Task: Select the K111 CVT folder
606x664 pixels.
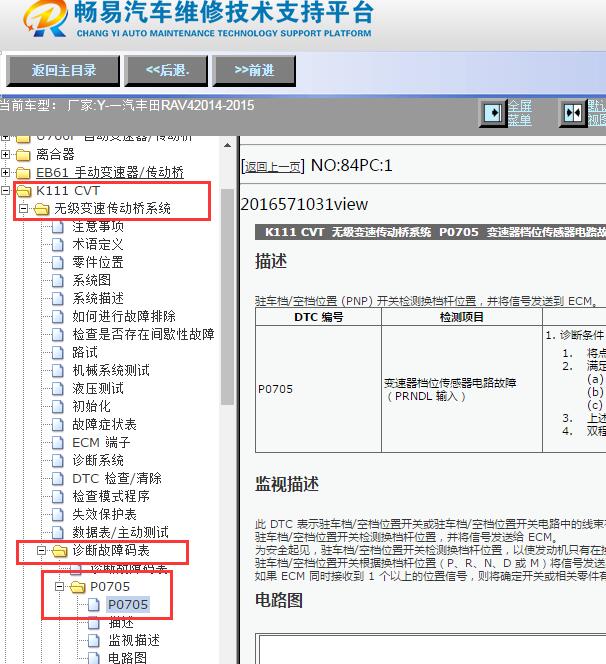Action: (x=68, y=191)
